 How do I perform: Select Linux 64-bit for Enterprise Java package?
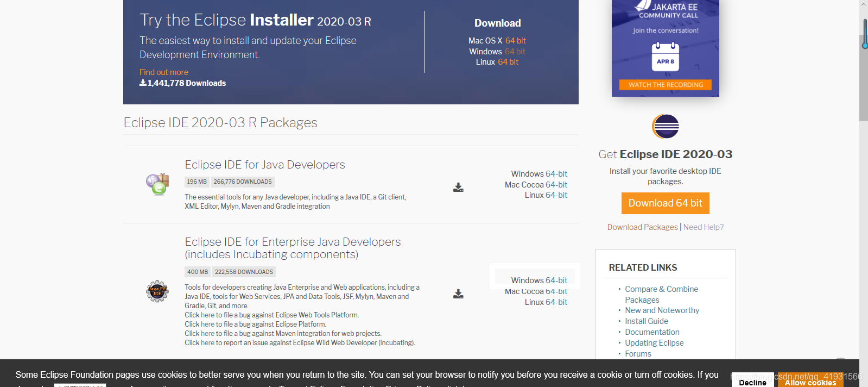point(556,302)
